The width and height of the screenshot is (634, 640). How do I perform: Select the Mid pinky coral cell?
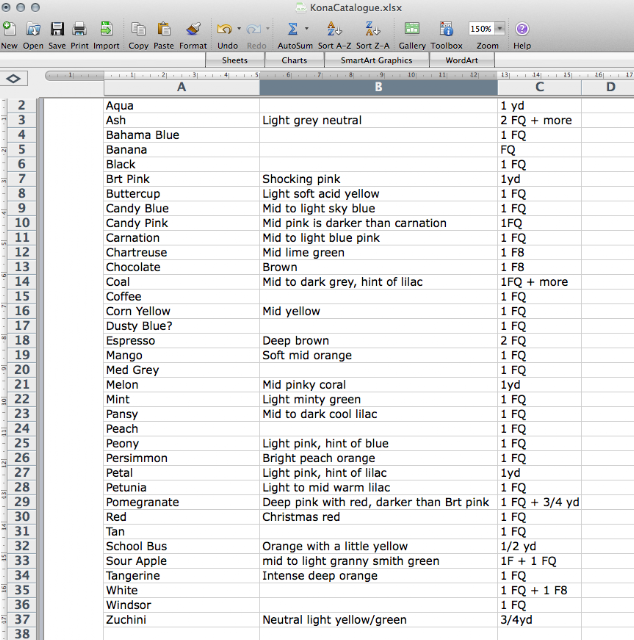pos(378,385)
